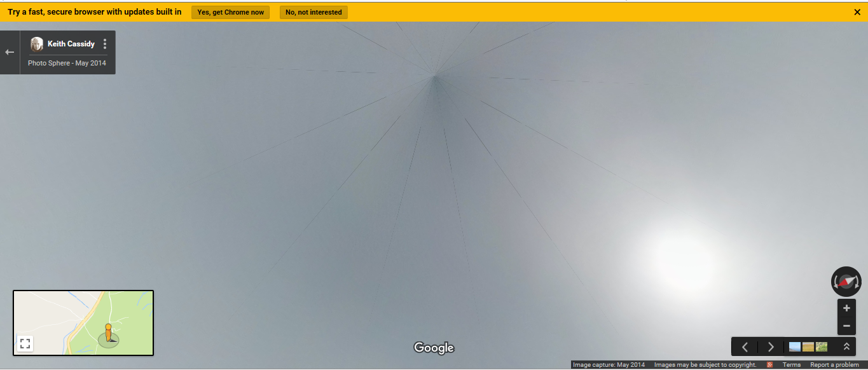Click Report a problem link
The width and height of the screenshot is (868, 370).
834,365
